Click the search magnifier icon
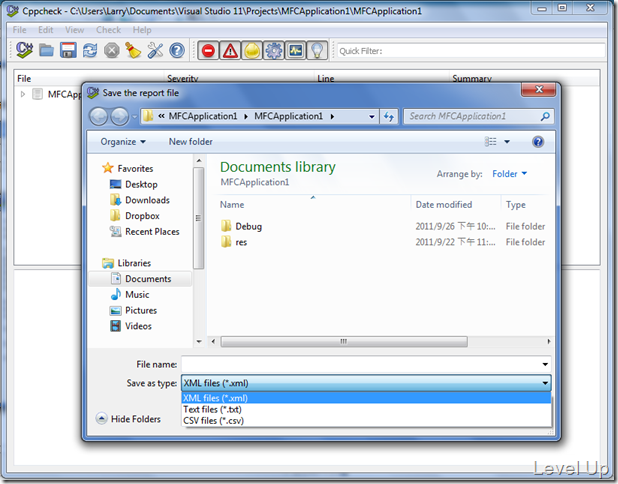This screenshot has height=484, width=618. pos(545,116)
